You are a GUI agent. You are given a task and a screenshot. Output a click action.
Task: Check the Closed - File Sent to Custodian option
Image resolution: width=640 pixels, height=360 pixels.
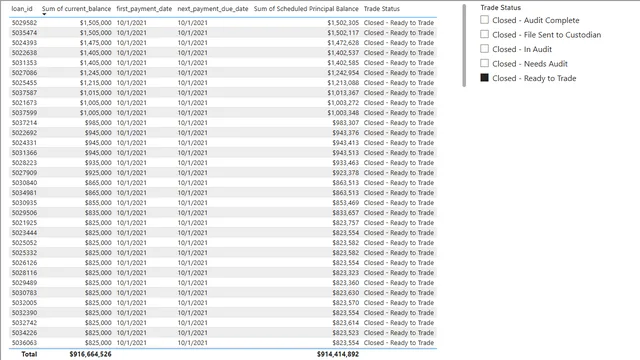[484, 34]
